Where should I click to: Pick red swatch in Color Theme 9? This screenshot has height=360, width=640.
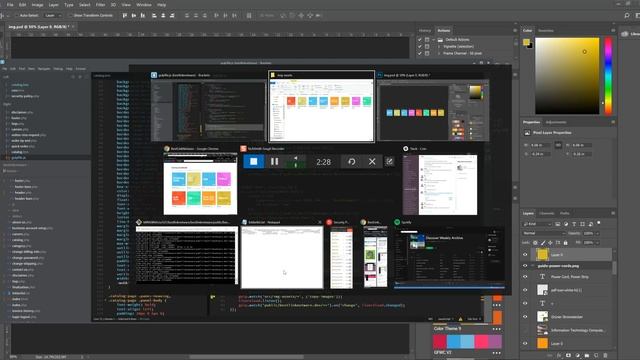coord(440,341)
